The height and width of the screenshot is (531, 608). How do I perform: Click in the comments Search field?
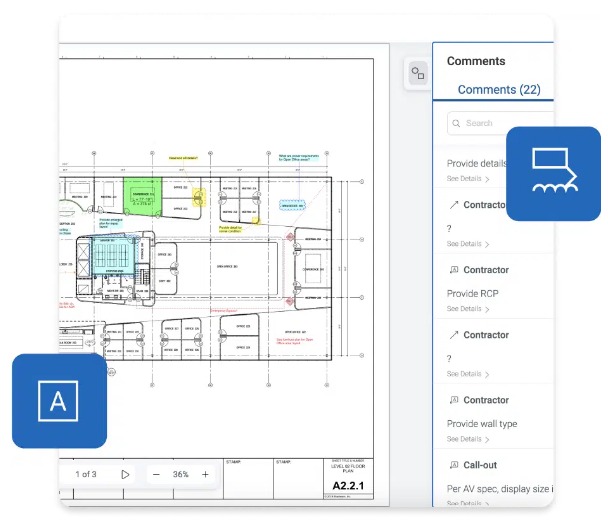(x=490, y=123)
